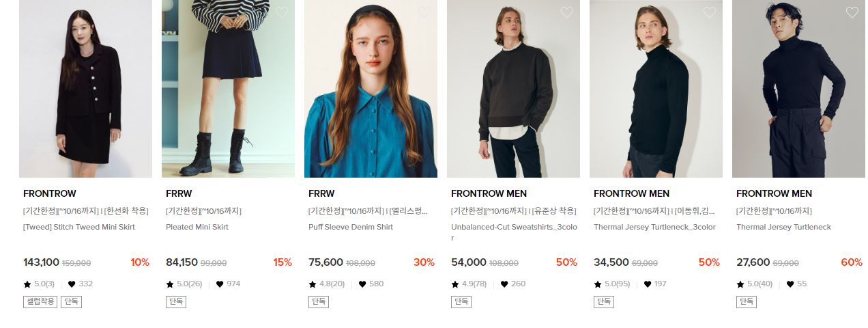868x328 pixels.
Task: Click the heart icon next to 197
Action: point(648,284)
